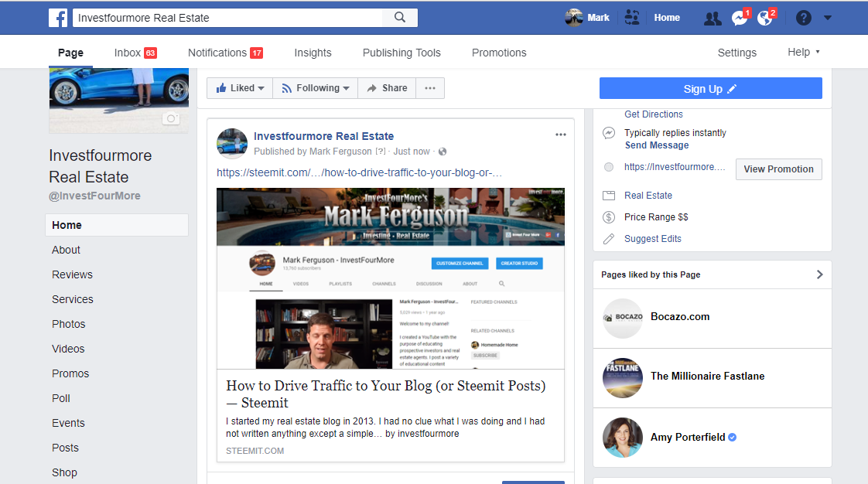
Task: Open the Publishing Tools tab
Action: [402, 53]
